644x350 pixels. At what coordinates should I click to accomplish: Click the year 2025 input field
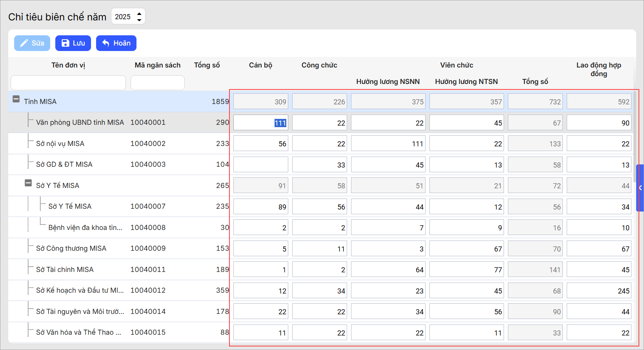(x=123, y=17)
